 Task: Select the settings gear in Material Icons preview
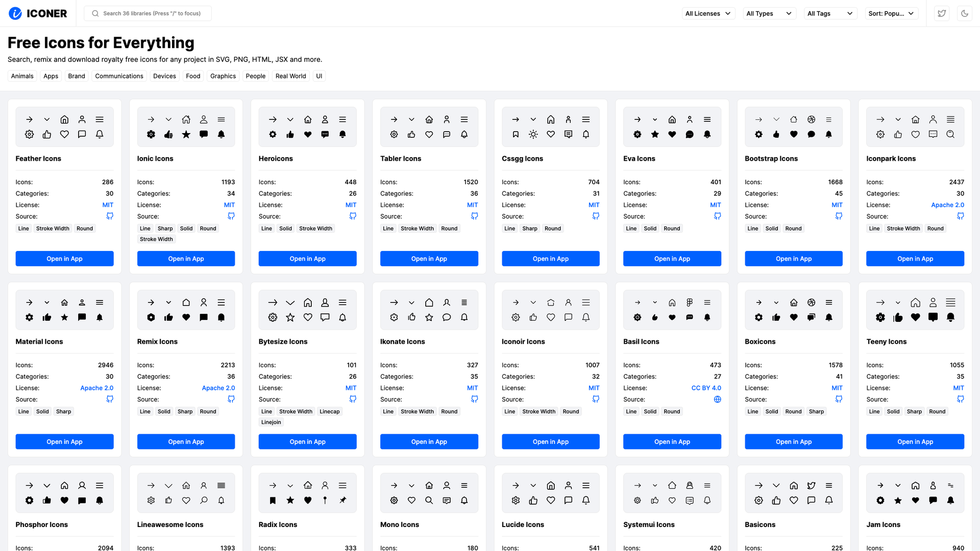(x=29, y=317)
